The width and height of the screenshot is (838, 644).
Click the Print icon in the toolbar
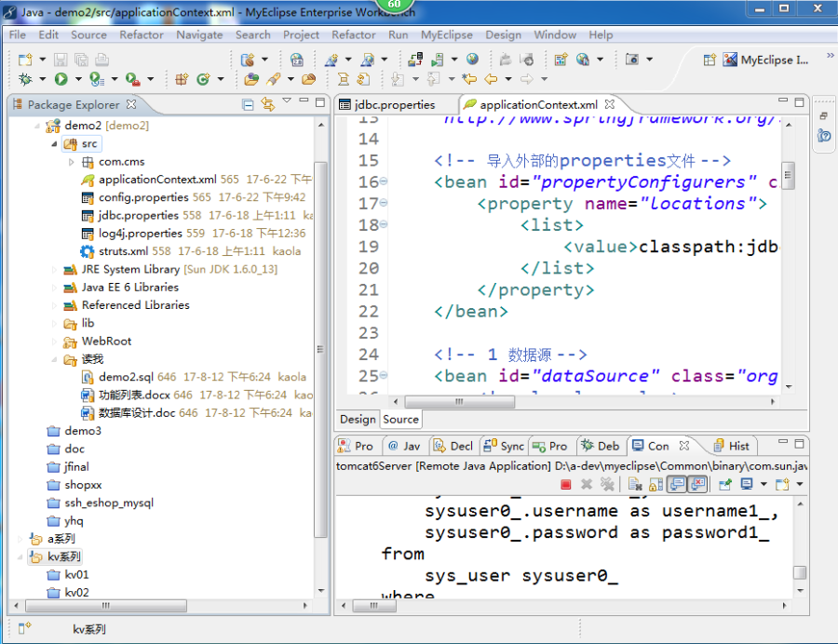pos(102,60)
